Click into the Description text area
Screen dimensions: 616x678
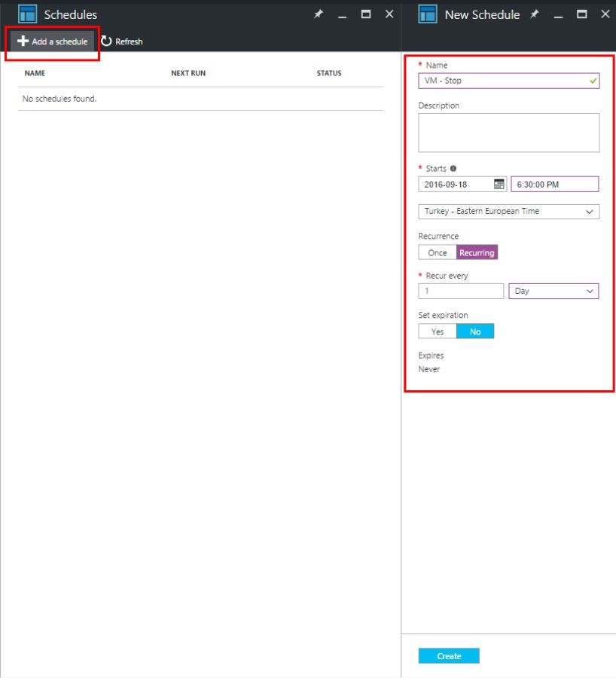coord(509,133)
